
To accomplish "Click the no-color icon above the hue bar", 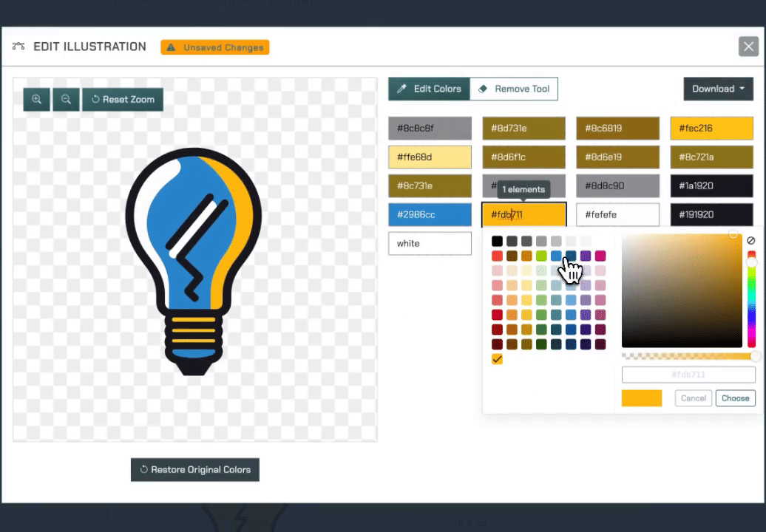I will (750, 241).
